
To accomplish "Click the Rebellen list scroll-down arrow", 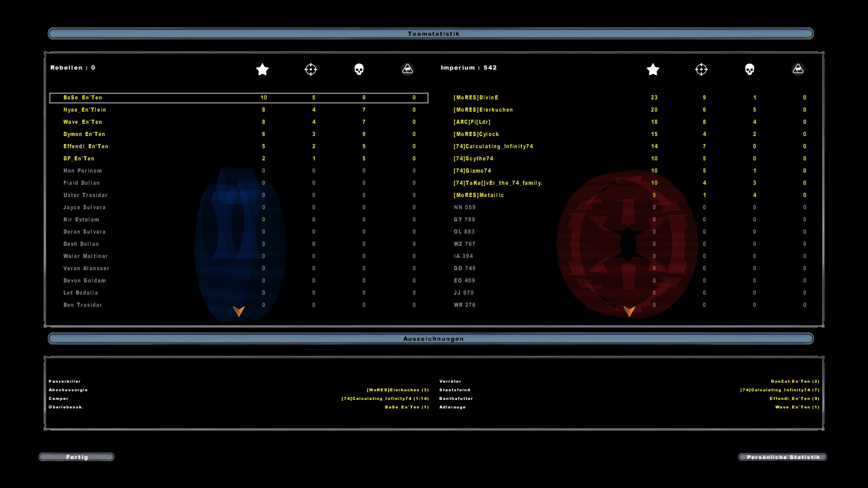I will coord(239,311).
